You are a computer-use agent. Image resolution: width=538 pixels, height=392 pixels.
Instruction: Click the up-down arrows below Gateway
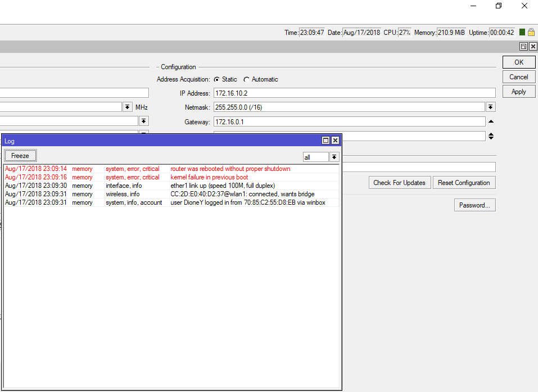[491, 136]
